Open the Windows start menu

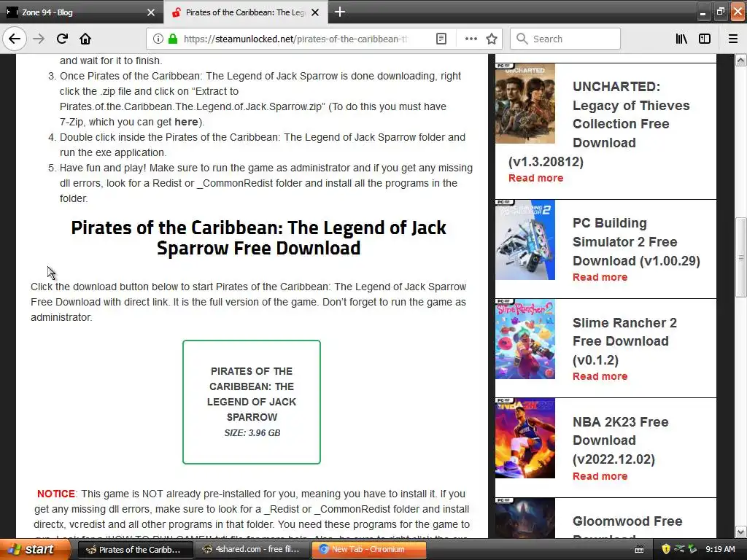click(x=34, y=549)
